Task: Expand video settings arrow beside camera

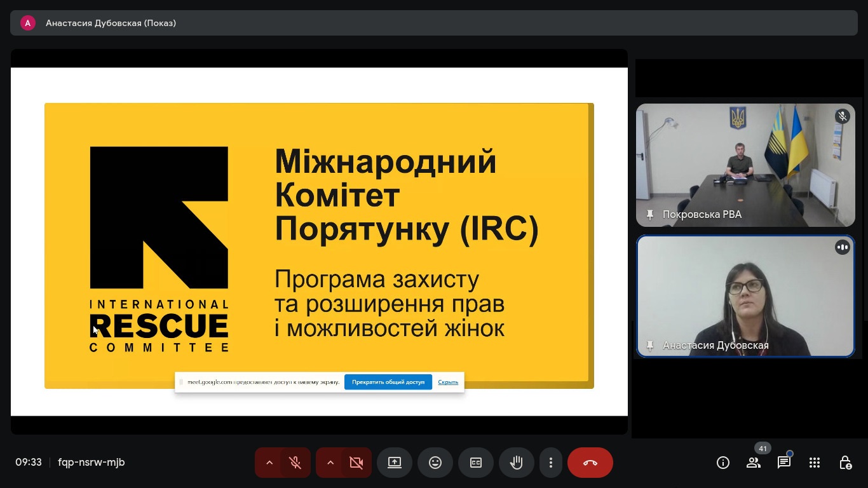Action: tap(330, 463)
